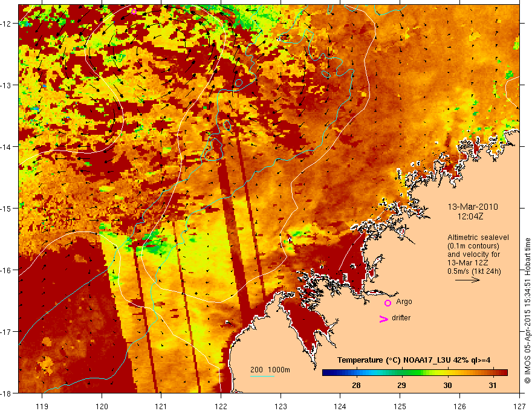
Task: Click the date label 13-Mar-2010
Action: click(x=473, y=207)
